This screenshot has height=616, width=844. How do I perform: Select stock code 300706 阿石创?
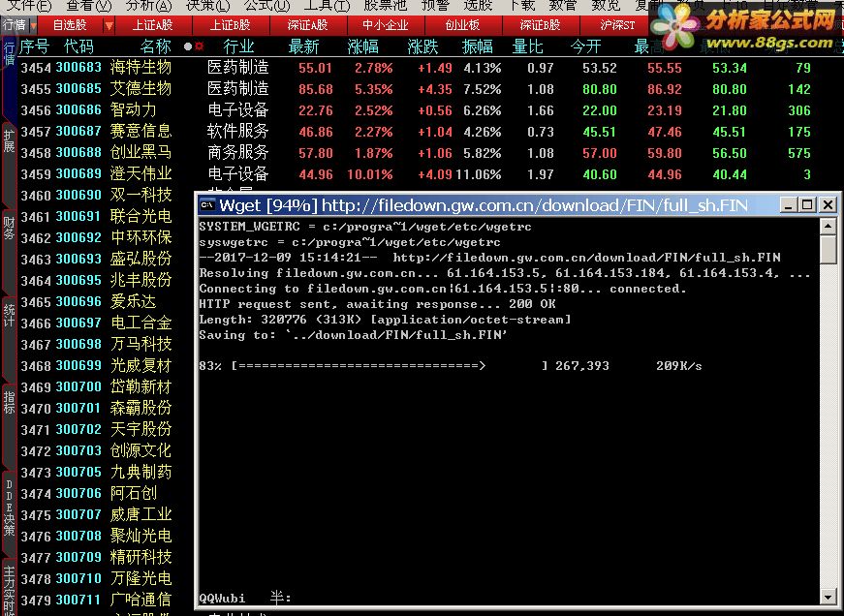click(x=78, y=493)
